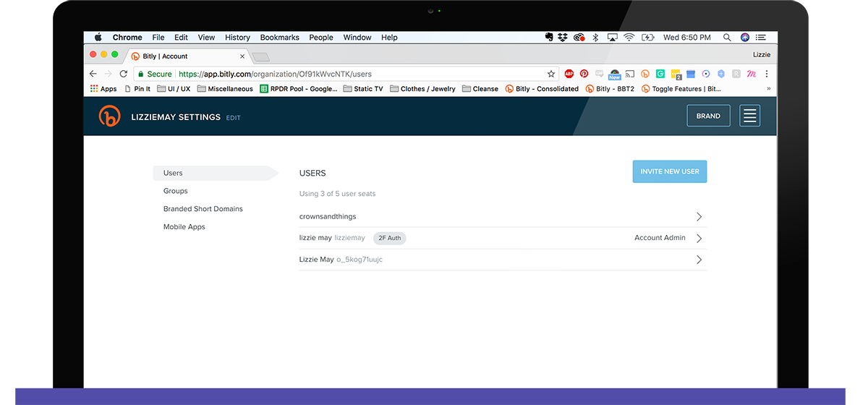868x405 pixels.
Task: Click the Bitly extension icon in toolbar
Action: pyautogui.click(x=645, y=74)
